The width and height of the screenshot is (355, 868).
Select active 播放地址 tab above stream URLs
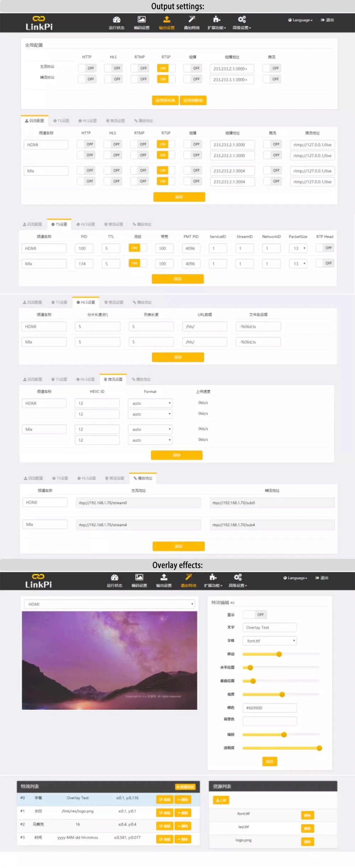pos(143,479)
